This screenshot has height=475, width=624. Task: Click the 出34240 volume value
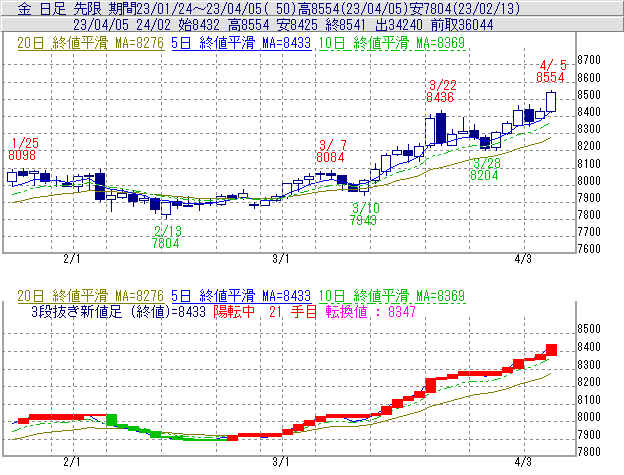(399, 25)
